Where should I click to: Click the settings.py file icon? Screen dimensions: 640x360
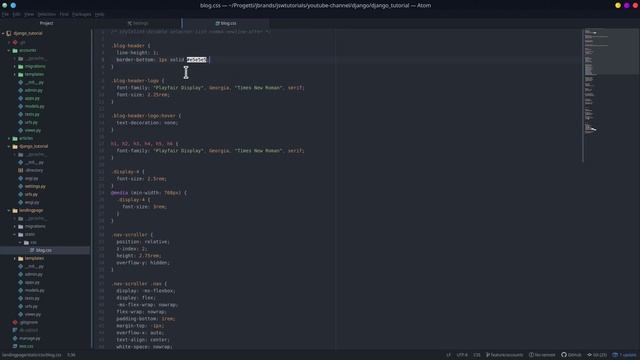tap(21, 186)
